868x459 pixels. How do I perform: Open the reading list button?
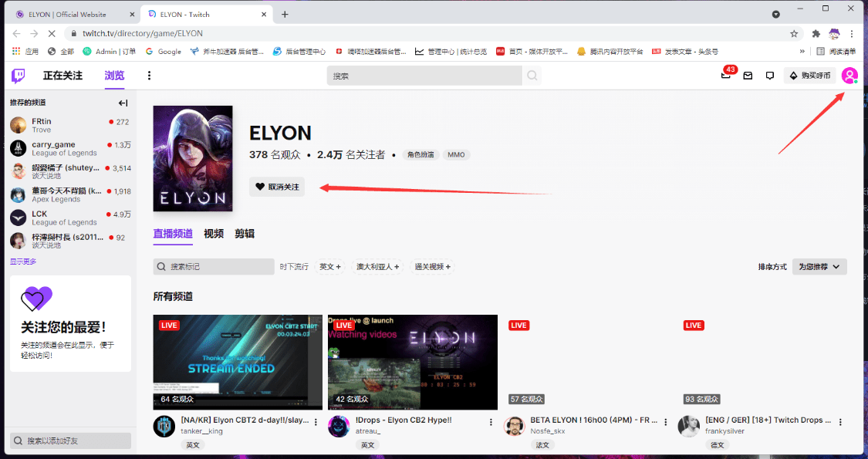836,52
